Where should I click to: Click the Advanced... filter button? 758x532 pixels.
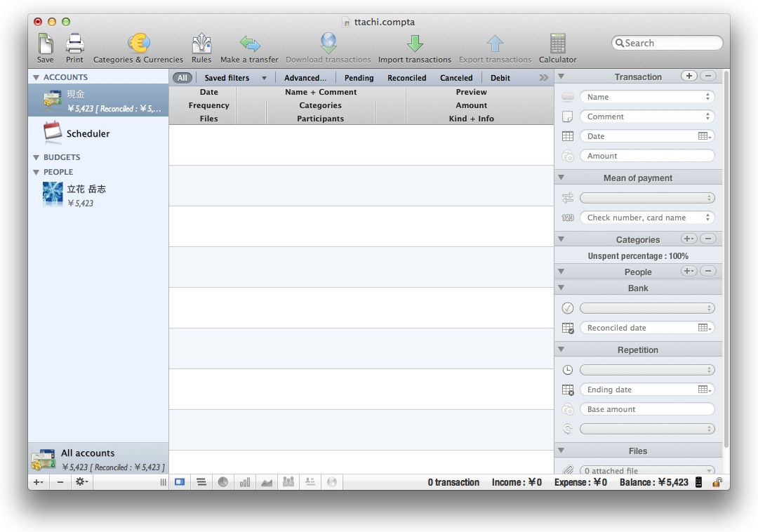tap(305, 78)
